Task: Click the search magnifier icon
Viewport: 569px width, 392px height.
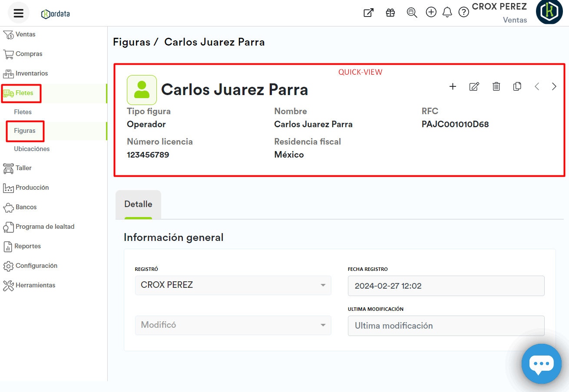Action: coord(411,13)
